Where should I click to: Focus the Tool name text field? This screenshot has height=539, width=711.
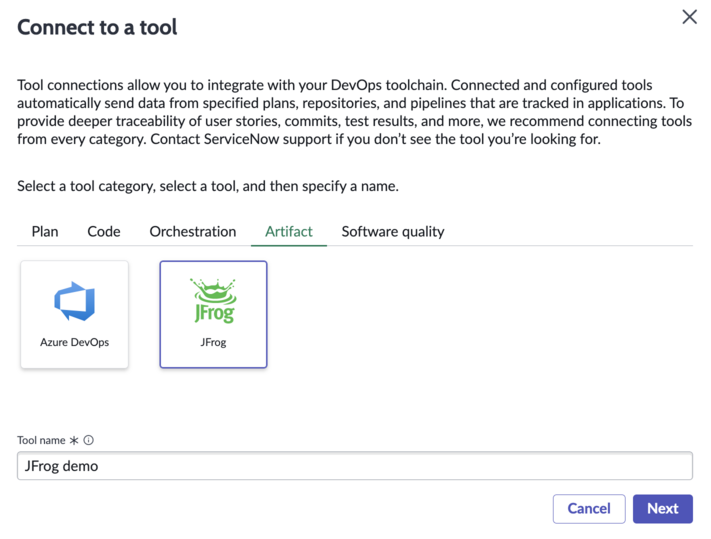click(355, 466)
